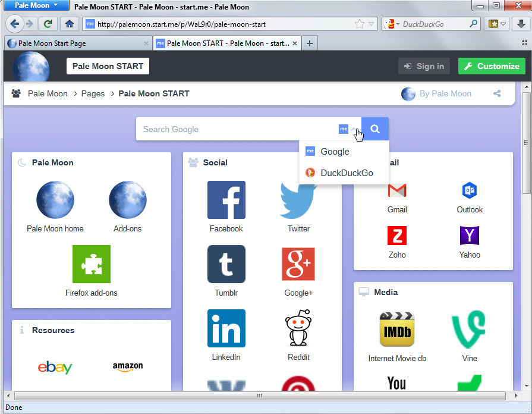Open the Reddit alien tile
This screenshot has height=414, width=532.
coord(298,327)
